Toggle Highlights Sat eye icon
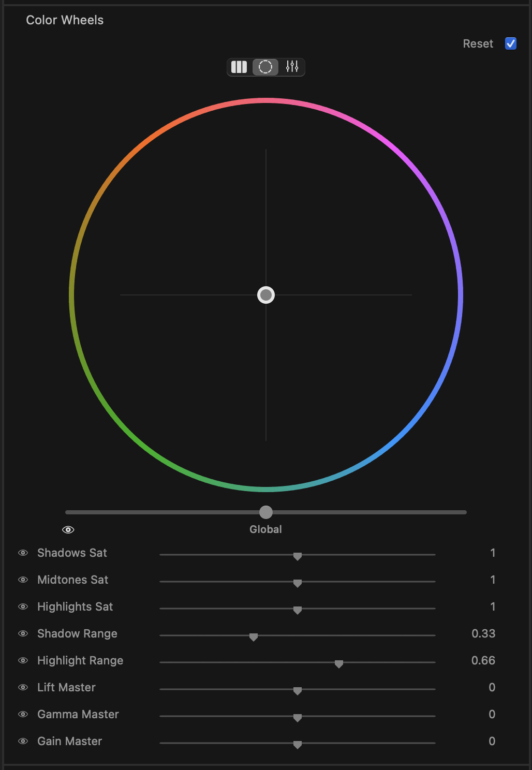Screen dimensions: 532x770 (23, 606)
